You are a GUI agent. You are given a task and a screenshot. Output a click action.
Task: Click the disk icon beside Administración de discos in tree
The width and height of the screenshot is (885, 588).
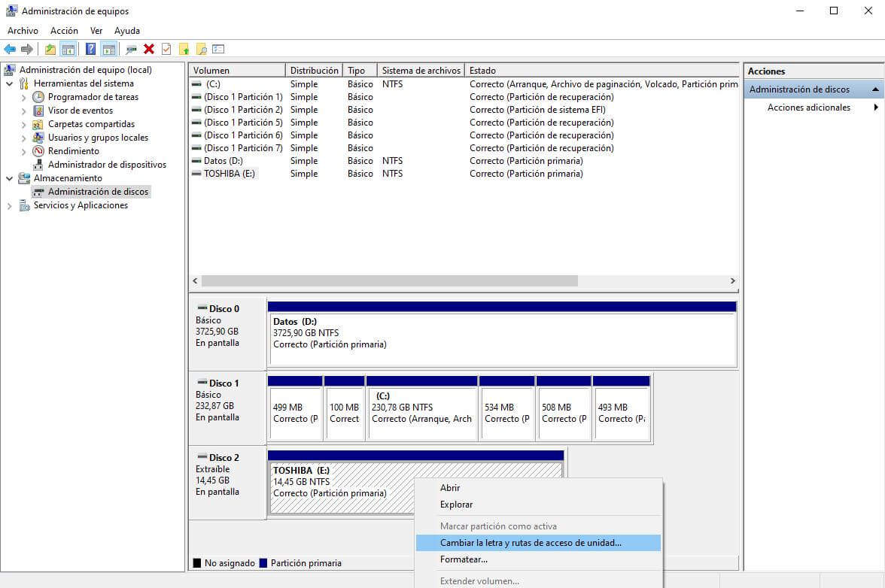click(38, 192)
